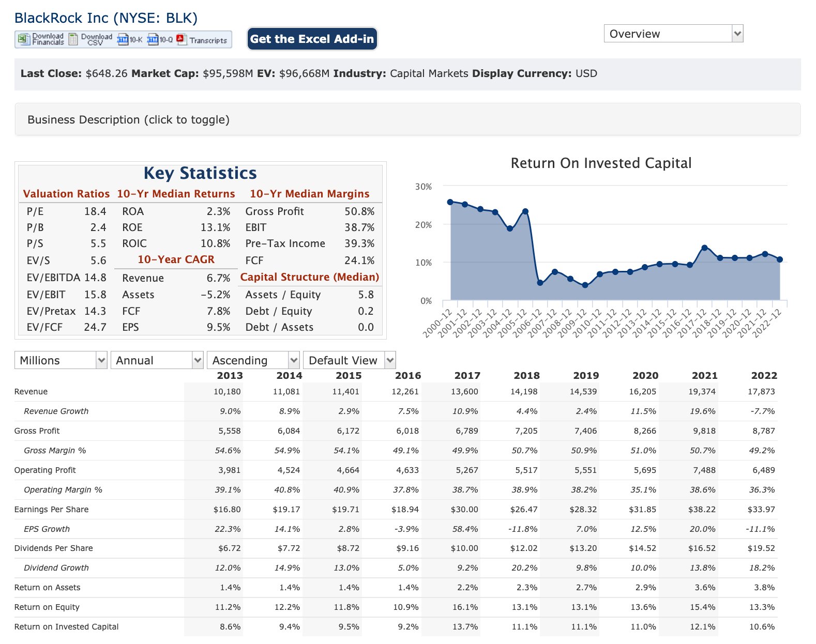
Task: Click the Capital Structure (Median) header
Action: pyautogui.click(x=310, y=277)
